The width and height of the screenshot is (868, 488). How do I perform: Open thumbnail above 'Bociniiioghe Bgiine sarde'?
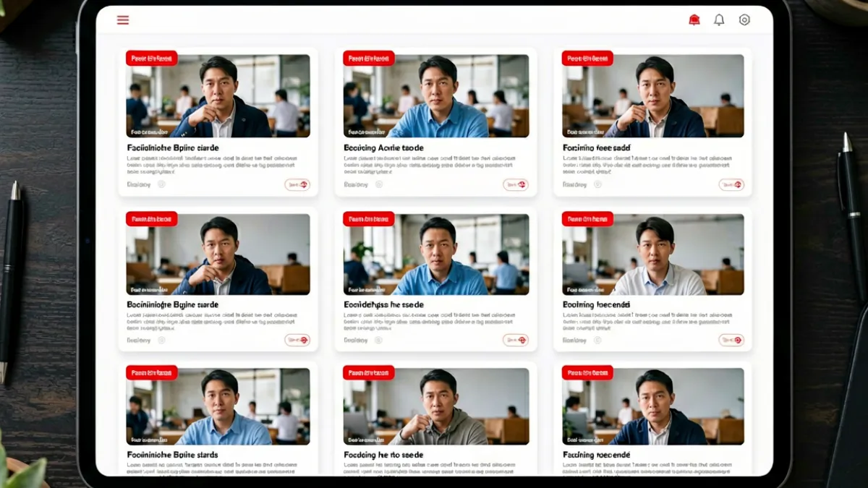click(218, 254)
